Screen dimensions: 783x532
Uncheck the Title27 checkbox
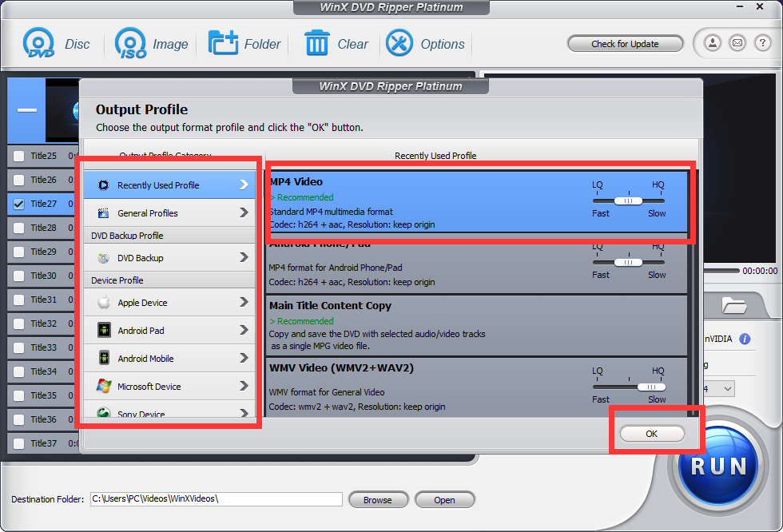(x=19, y=204)
